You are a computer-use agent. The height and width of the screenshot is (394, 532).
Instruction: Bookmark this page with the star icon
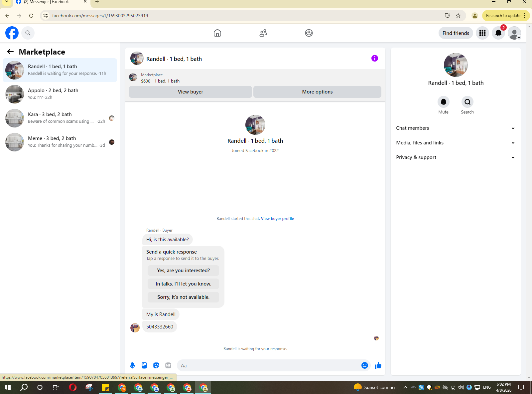pos(458,16)
